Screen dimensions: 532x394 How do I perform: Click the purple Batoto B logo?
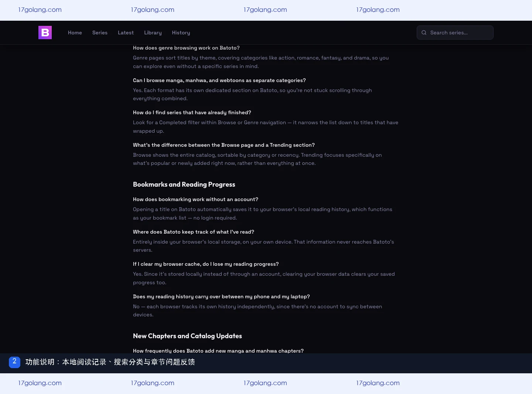point(45,33)
